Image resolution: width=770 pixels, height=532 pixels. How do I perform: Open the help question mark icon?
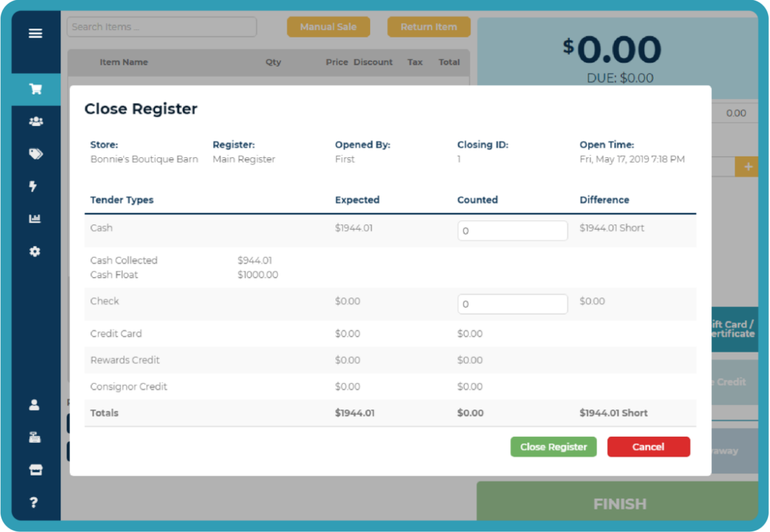coord(34,503)
